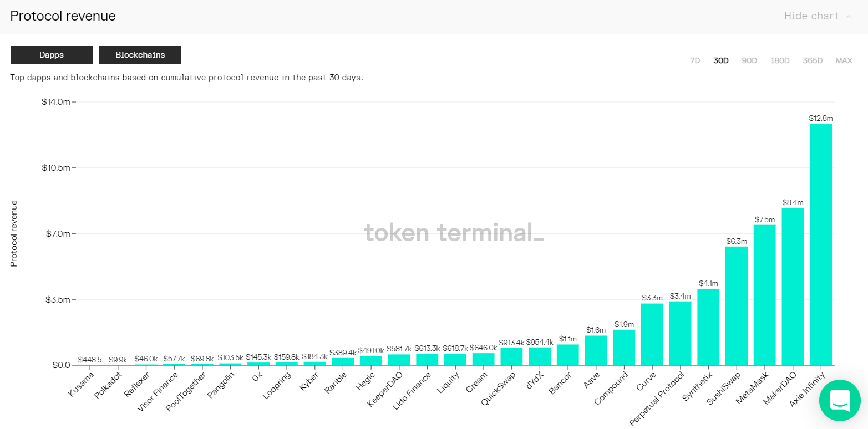Viewport: 868px width, 429px height.
Task: Click the Curve revenue bar
Action: (652, 334)
